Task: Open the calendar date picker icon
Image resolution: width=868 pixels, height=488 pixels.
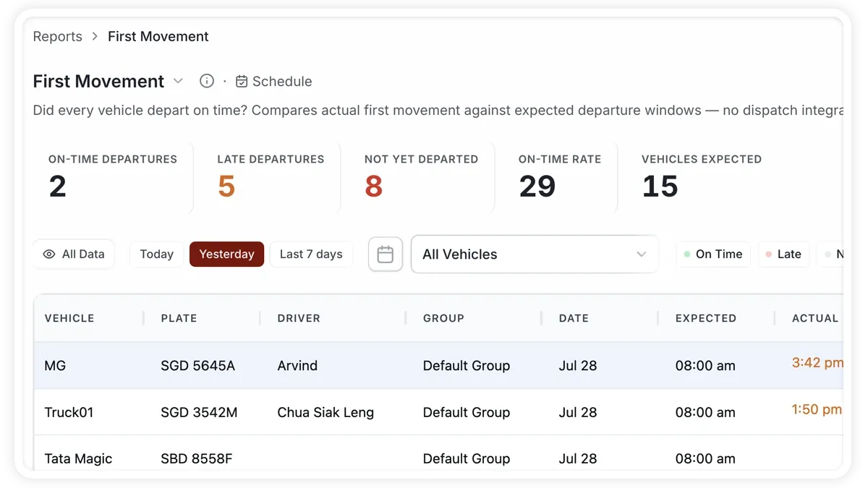Action: coord(386,254)
